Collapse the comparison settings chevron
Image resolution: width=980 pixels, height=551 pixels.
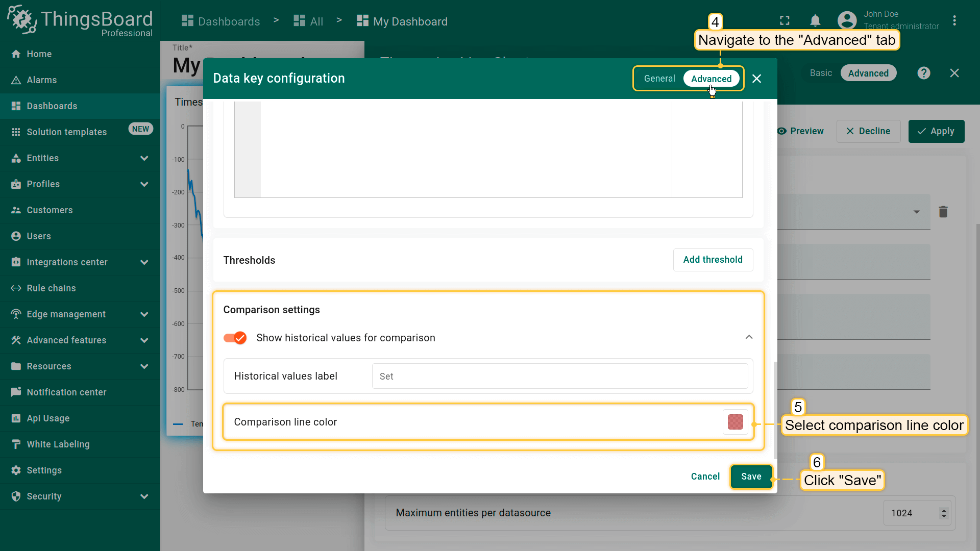click(749, 337)
